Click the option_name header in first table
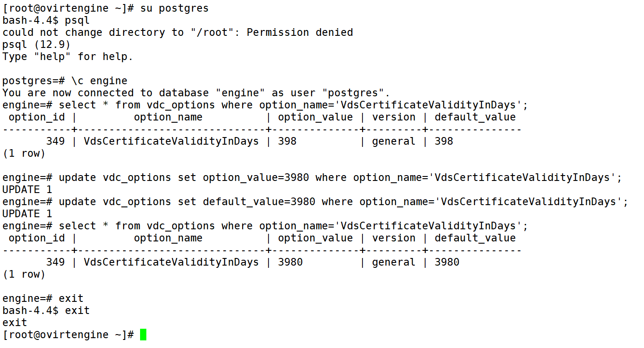Viewport: 644px width, 348px height. point(168,117)
